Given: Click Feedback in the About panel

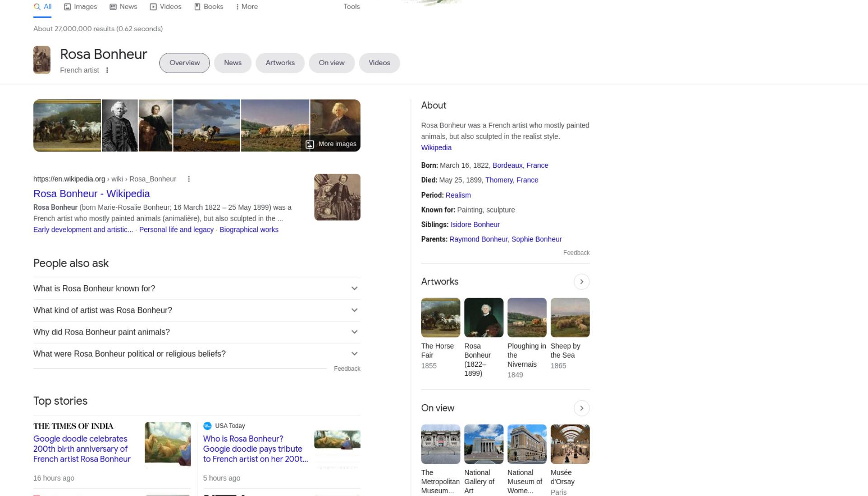Looking at the screenshot, I should [576, 253].
